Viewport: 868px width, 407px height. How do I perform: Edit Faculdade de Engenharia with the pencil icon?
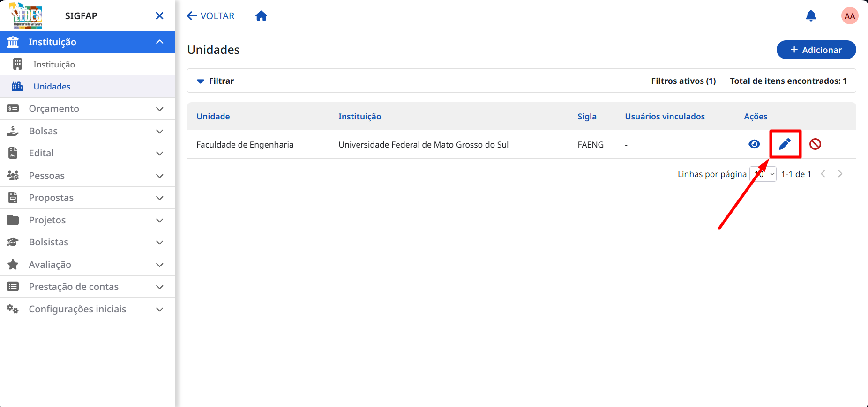785,144
